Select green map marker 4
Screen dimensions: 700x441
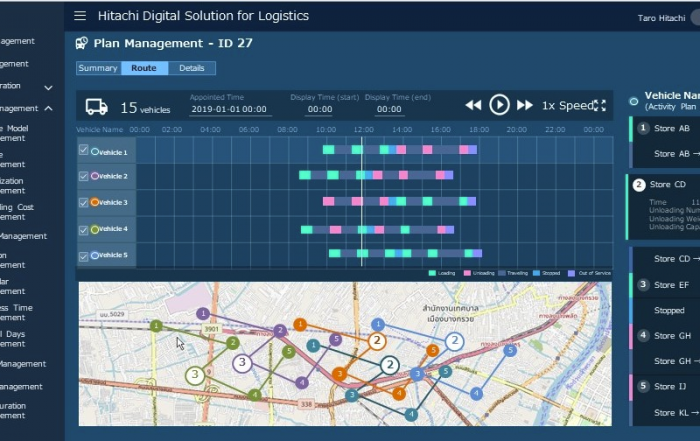(255, 395)
